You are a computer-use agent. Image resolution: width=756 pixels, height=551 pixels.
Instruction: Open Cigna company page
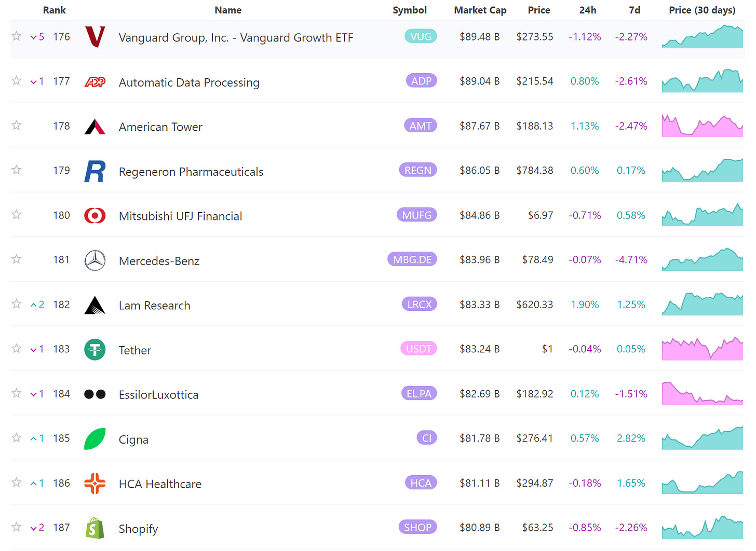(x=133, y=439)
